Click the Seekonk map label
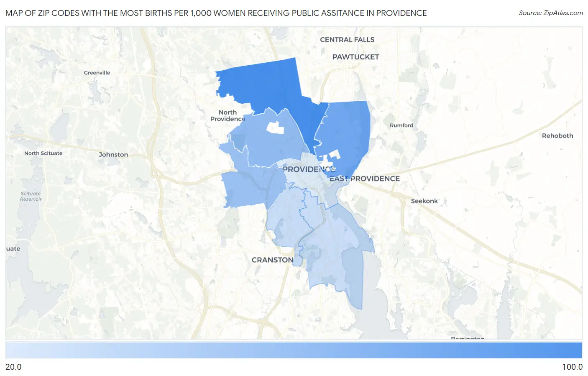Screen dimensions: 588x376 (424, 201)
